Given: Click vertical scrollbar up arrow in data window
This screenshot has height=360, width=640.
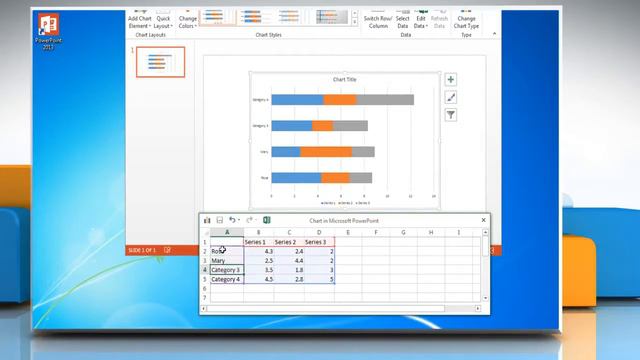Looking at the screenshot, I should (485, 232).
